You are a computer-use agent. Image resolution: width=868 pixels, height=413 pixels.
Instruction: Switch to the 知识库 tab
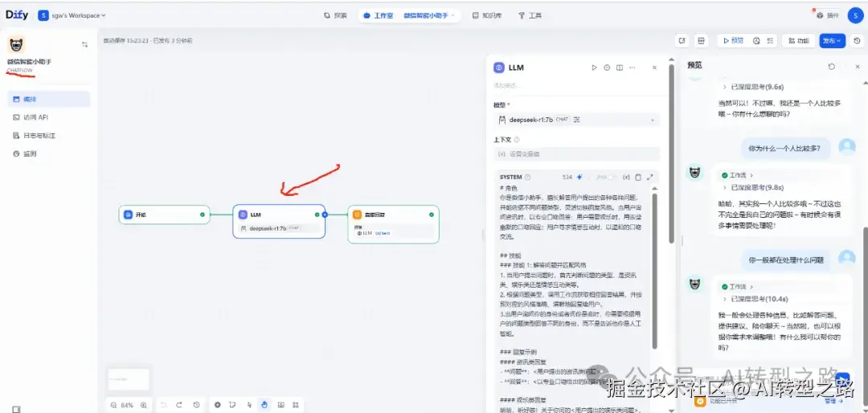click(486, 15)
